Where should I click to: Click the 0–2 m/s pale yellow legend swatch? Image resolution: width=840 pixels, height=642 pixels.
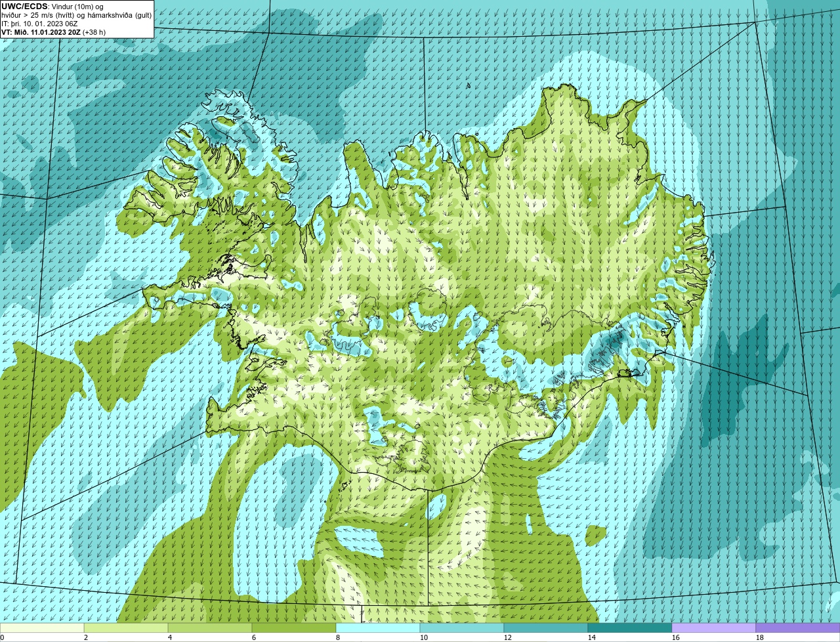[x=42, y=628]
